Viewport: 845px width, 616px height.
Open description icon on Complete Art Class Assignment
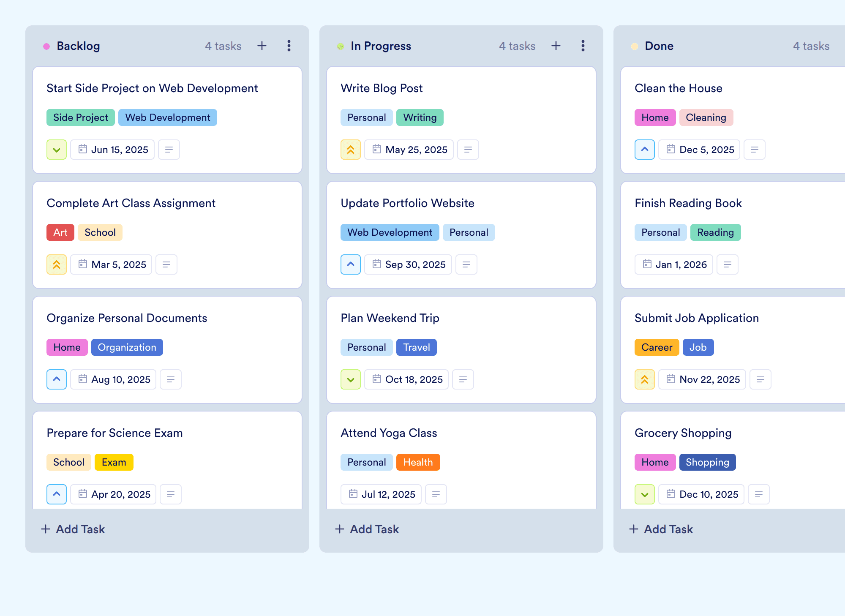tap(166, 264)
